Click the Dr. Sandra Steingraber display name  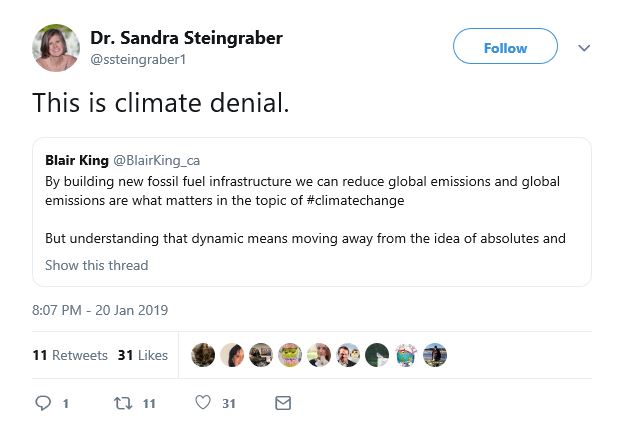coord(186,38)
